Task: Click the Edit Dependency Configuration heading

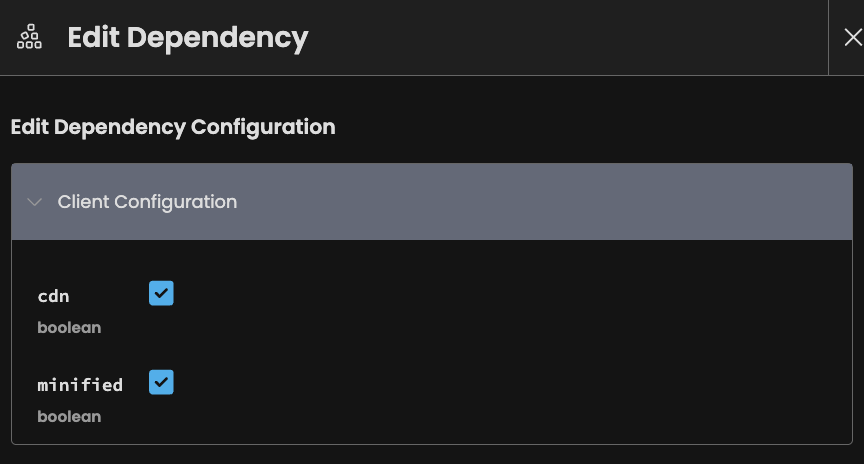Action: coord(172,127)
